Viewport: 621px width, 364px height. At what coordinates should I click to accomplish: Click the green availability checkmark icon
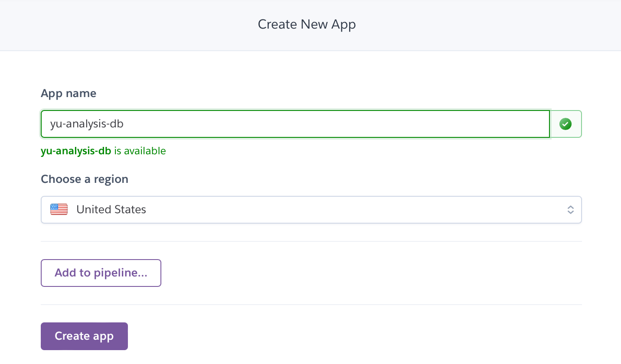[x=565, y=124]
